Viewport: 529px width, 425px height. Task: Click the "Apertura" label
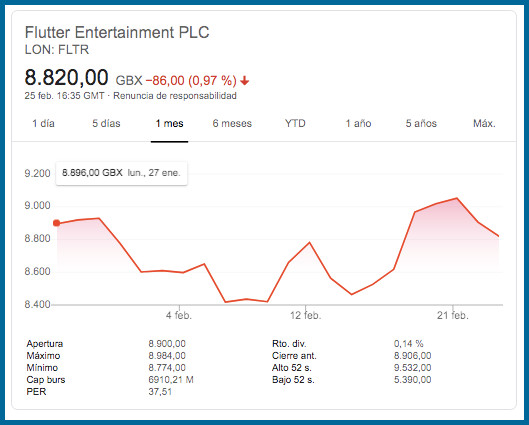(x=45, y=344)
